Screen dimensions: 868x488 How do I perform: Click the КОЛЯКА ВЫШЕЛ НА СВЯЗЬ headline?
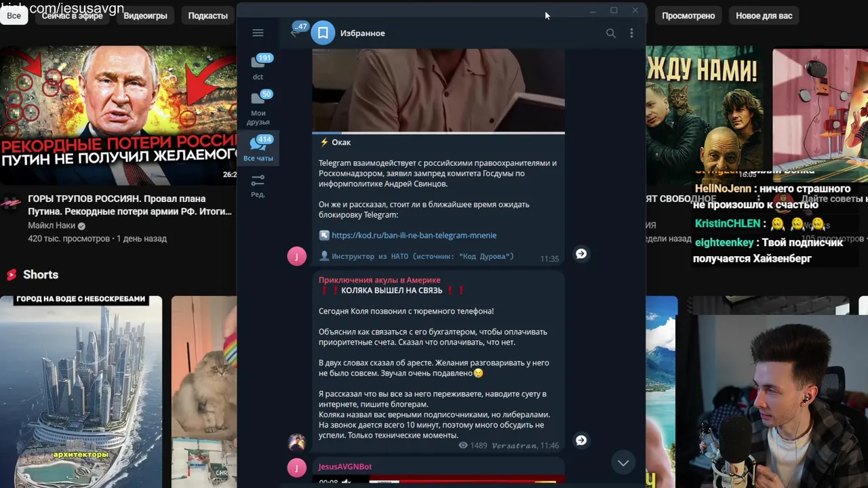tap(391, 290)
